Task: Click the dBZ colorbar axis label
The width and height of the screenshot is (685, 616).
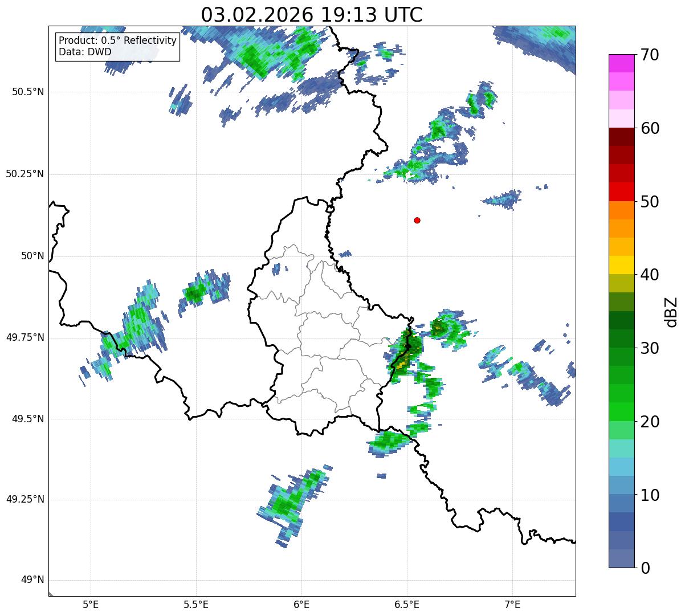Action: (672, 311)
